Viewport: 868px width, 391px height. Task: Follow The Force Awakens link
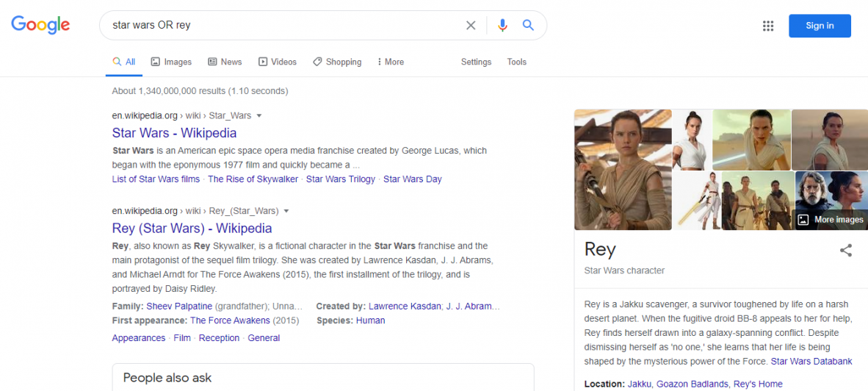(x=230, y=320)
